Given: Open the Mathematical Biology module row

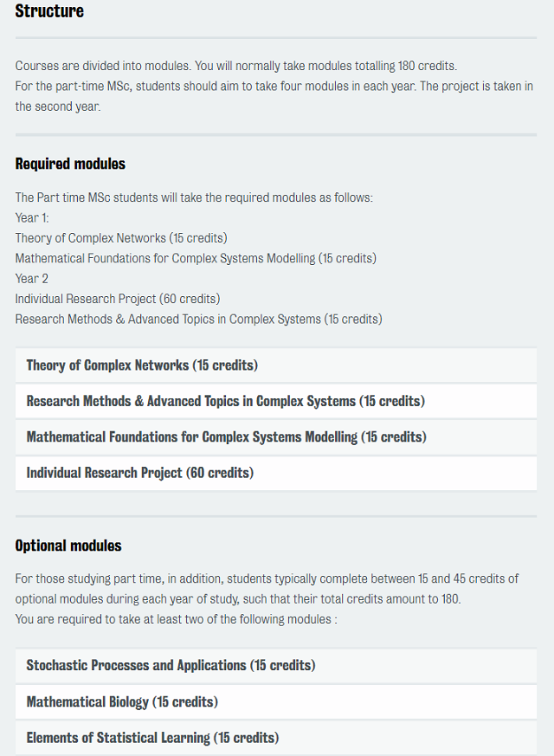Looking at the screenshot, I should (x=275, y=701).
